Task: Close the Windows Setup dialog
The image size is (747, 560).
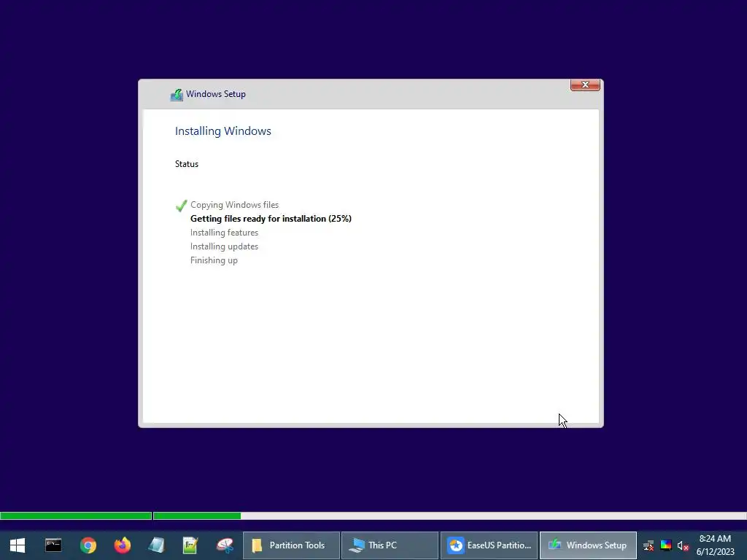Action: [585, 85]
